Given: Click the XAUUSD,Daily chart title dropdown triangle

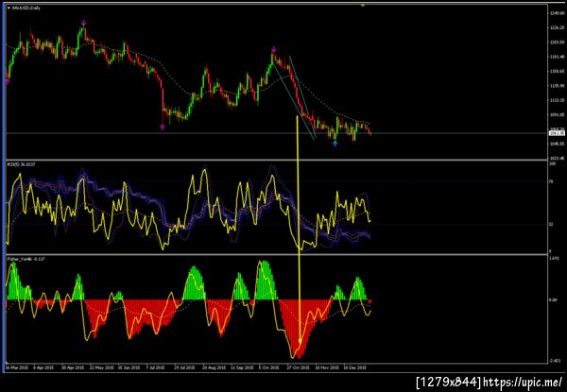Looking at the screenshot, I should click(x=9, y=8).
